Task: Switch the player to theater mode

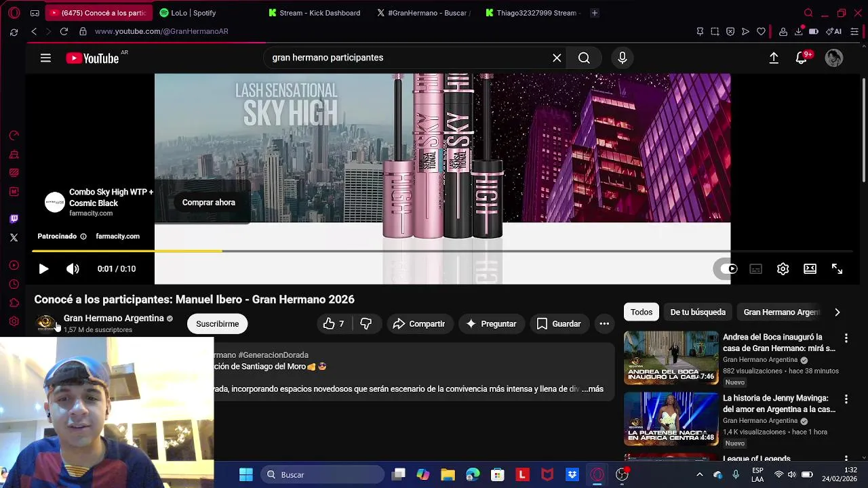Action: [x=810, y=269]
